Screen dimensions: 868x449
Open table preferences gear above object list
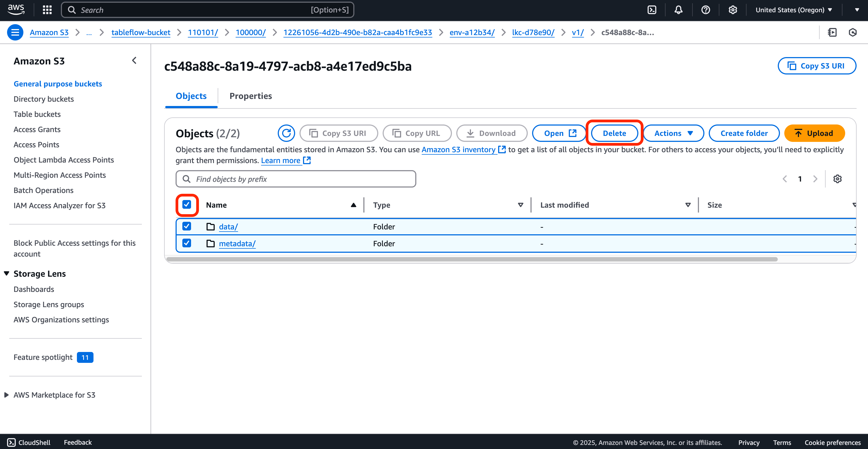point(838,179)
